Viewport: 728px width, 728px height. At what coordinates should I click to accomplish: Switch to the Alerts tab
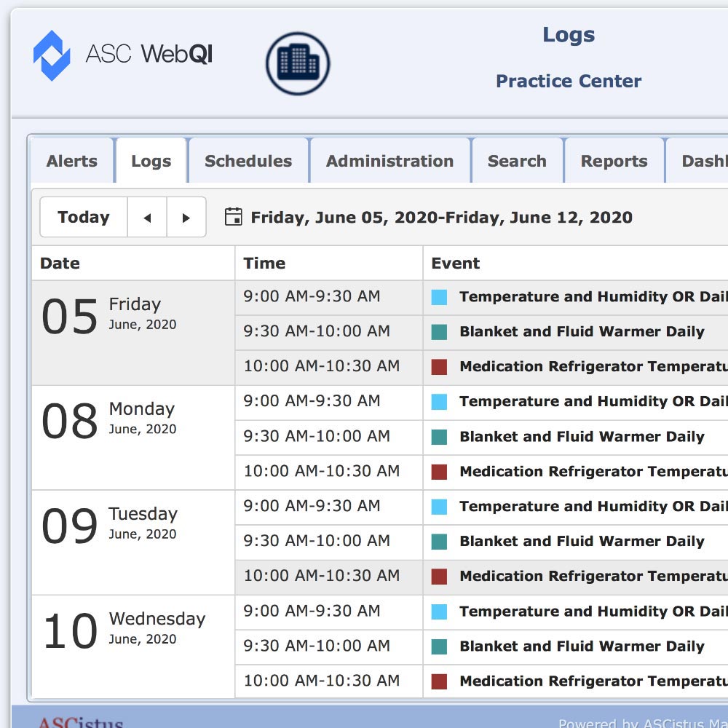click(x=72, y=161)
